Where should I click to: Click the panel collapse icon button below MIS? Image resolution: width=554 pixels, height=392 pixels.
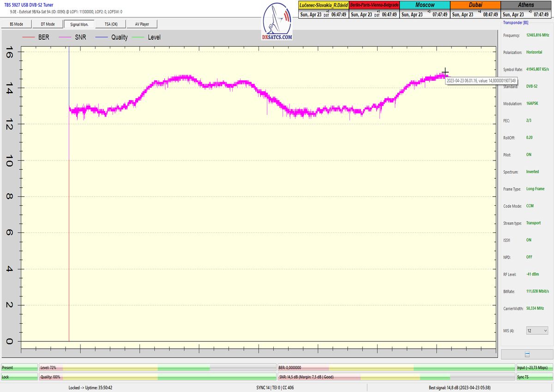click(527, 354)
